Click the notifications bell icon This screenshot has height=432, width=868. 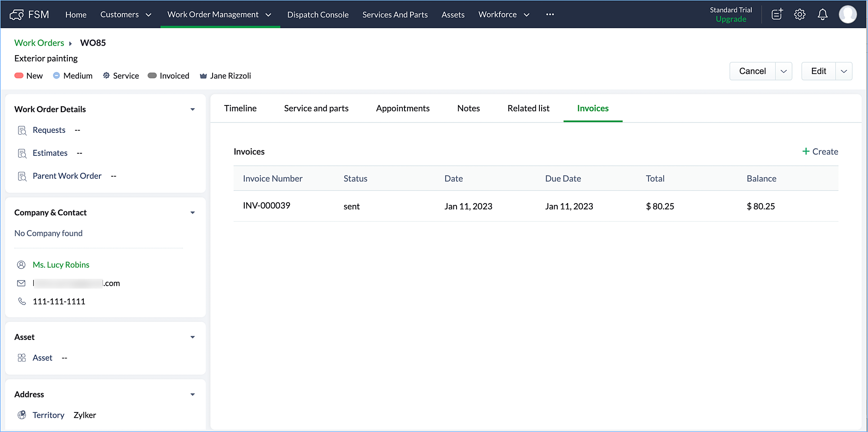[822, 14]
